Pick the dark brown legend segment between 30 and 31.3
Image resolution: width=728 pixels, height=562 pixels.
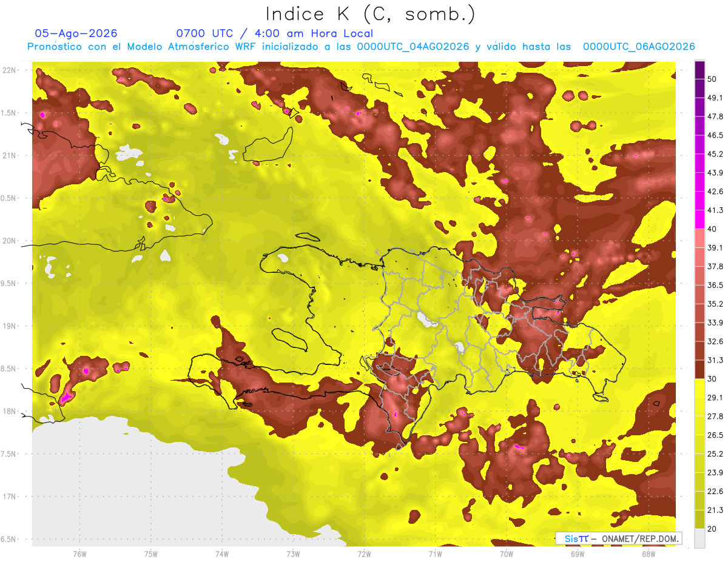pyautogui.click(x=699, y=369)
